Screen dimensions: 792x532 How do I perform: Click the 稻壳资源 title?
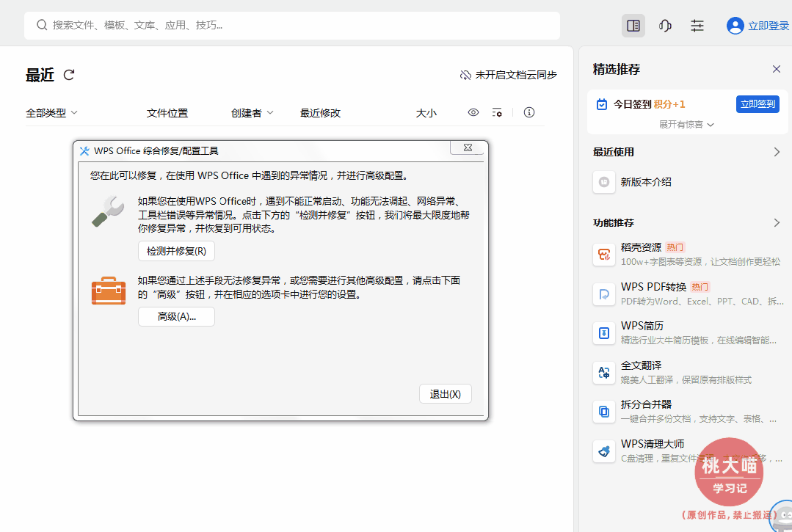click(x=641, y=247)
